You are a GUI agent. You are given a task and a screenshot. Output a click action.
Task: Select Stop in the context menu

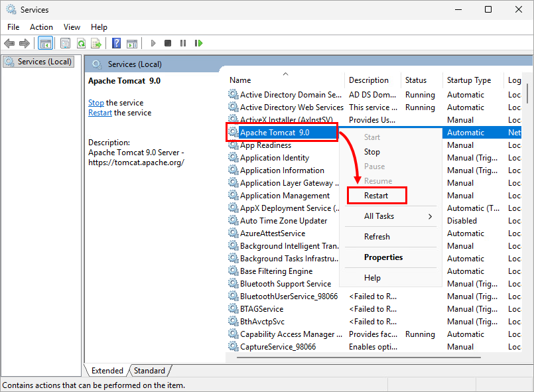coord(372,152)
